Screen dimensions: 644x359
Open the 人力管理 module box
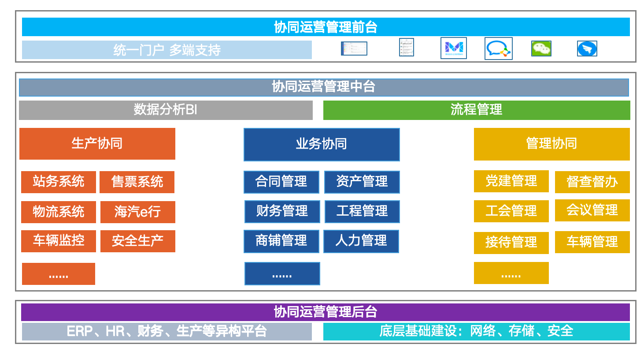point(361,241)
